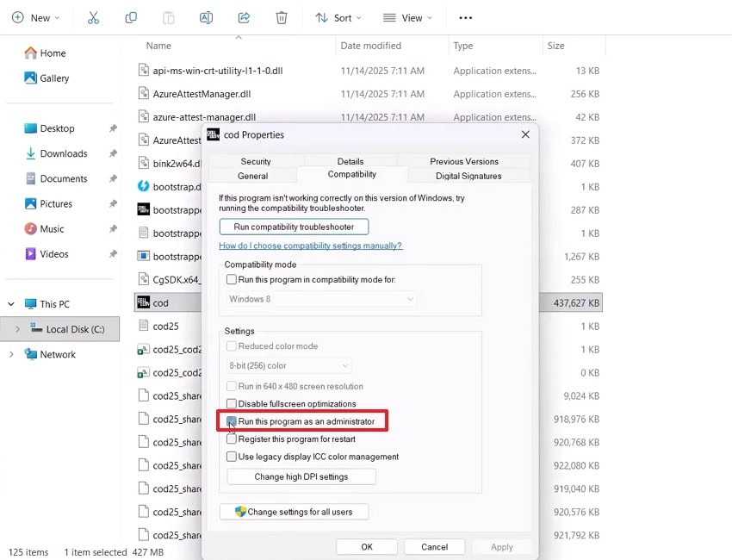This screenshot has width=732, height=560.
Task: Toggle Run this program as an administrator
Action: click(x=231, y=421)
